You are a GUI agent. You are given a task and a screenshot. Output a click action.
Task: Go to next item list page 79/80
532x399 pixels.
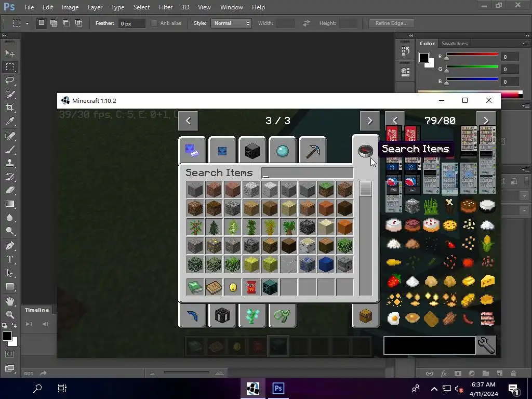[x=486, y=121]
